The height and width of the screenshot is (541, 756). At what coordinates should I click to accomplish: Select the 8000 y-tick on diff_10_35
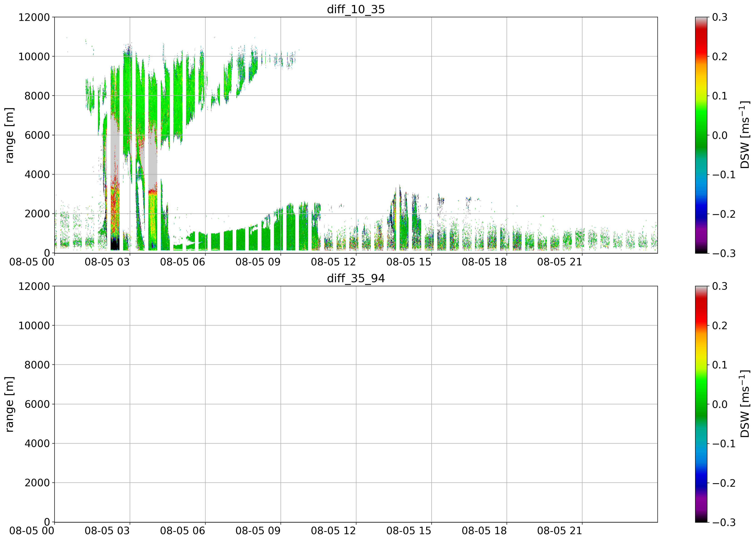(x=37, y=96)
